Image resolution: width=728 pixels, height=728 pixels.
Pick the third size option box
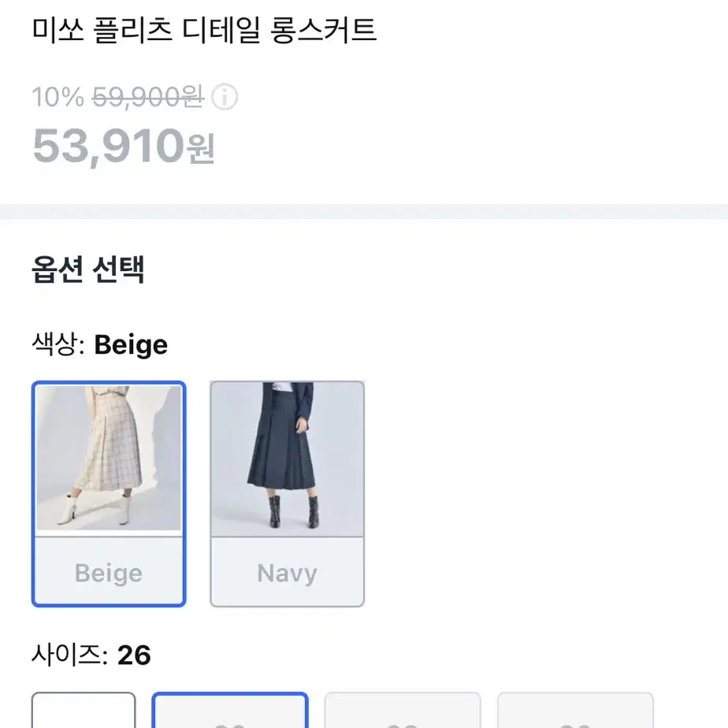[x=403, y=711]
